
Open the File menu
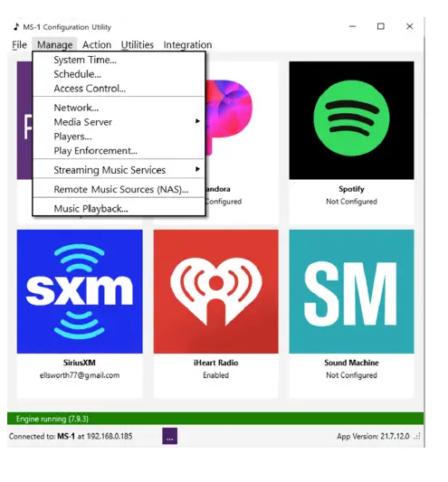19,45
